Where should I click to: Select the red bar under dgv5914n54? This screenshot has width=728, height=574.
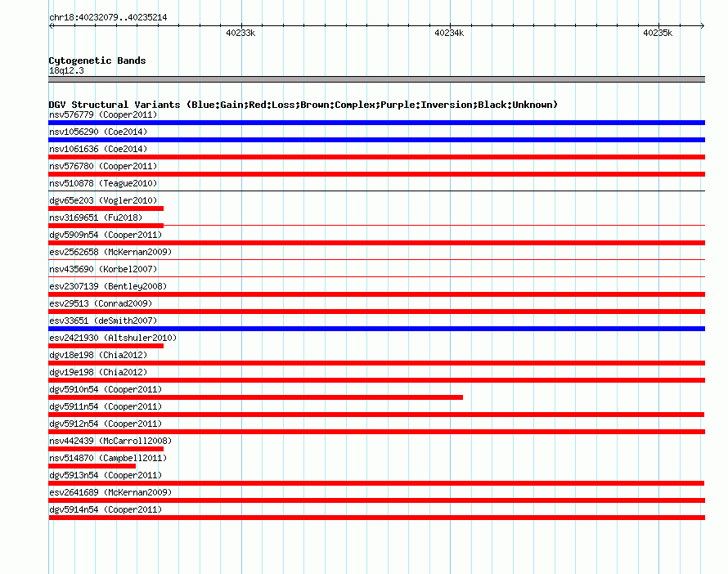376,518
